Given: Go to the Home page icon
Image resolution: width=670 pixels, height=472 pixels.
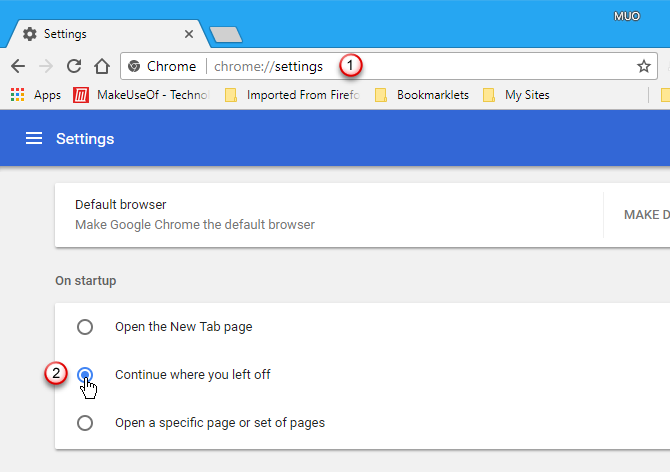Looking at the screenshot, I should (102, 66).
